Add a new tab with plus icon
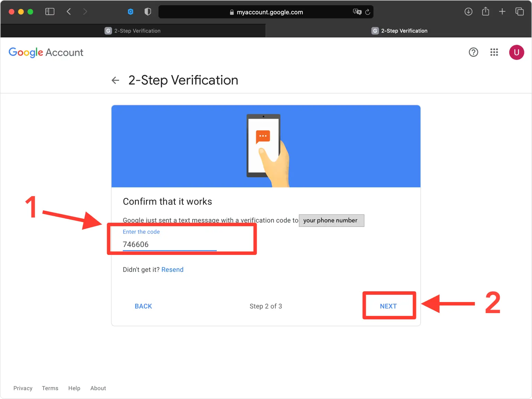This screenshot has width=532, height=399. click(502, 12)
